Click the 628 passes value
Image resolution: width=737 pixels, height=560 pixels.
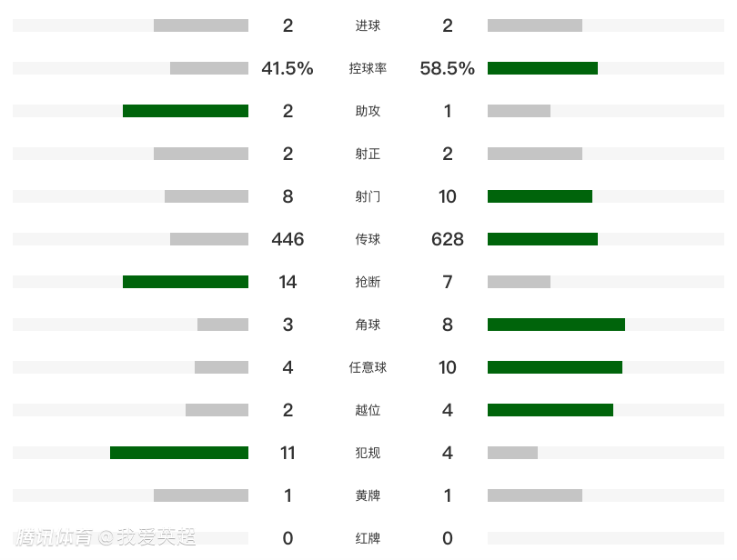coord(447,239)
